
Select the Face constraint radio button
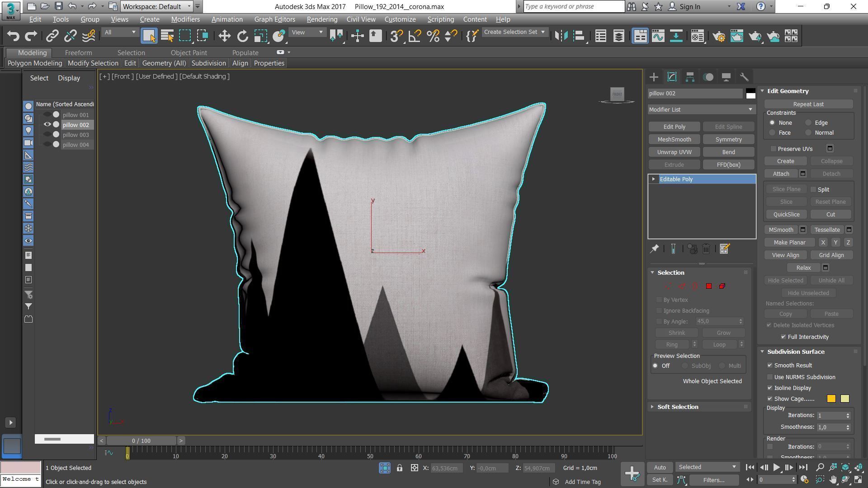click(x=772, y=132)
